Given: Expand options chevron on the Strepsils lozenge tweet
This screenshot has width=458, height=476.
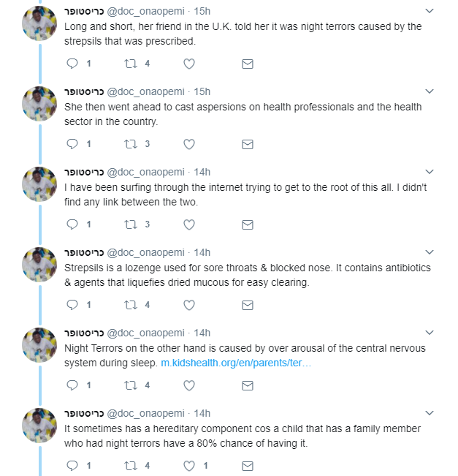Looking at the screenshot, I should click(430, 252).
